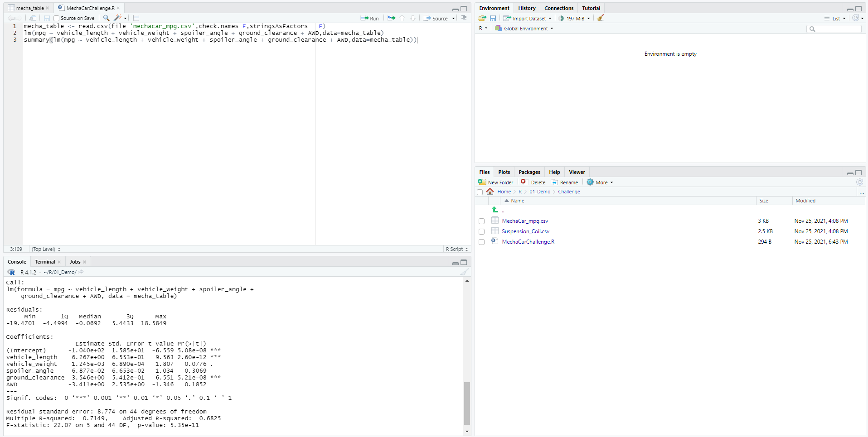Open the R Script mode dropdown
The height and width of the screenshot is (437, 868).
[x=456, y=249]
